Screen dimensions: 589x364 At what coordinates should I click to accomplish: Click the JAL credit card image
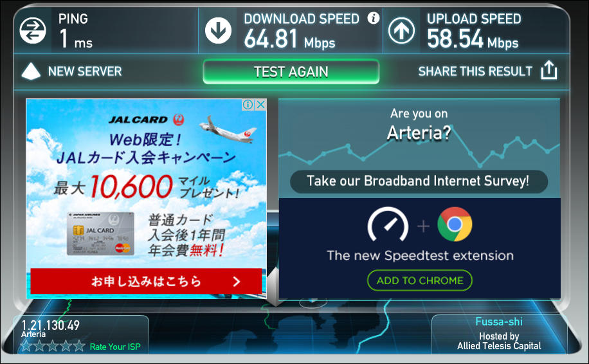coord(101,234)
